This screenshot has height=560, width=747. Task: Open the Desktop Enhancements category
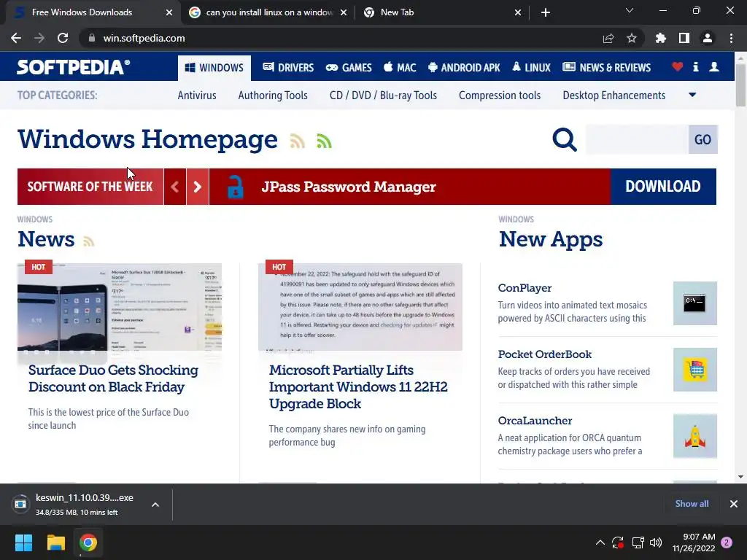614,96
